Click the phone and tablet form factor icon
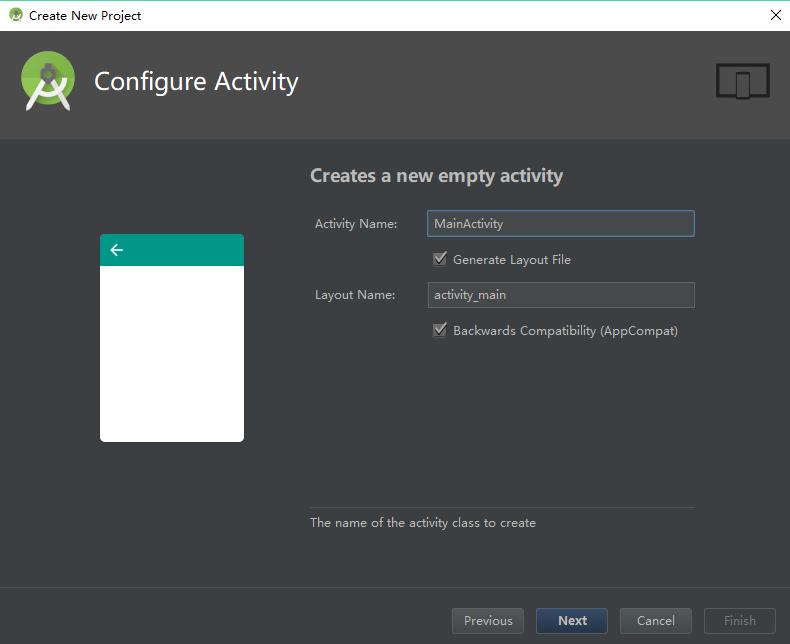 (x=743, y=81)
